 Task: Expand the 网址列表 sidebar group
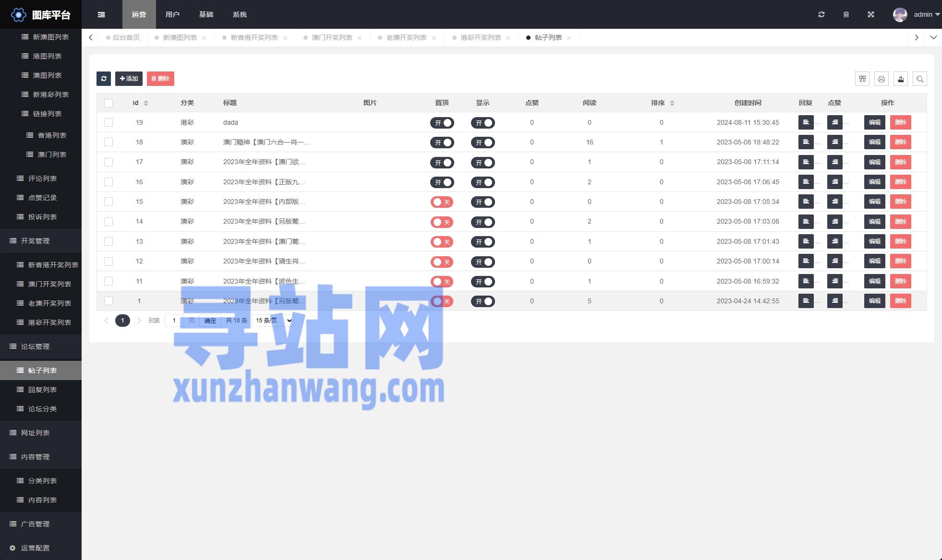pos(41,433)
